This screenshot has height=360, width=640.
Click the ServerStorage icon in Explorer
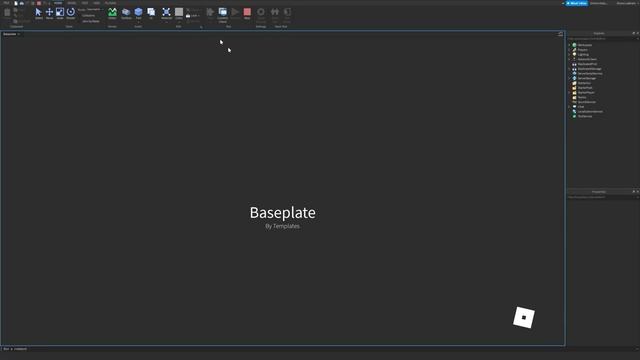[x=574, y=78]
